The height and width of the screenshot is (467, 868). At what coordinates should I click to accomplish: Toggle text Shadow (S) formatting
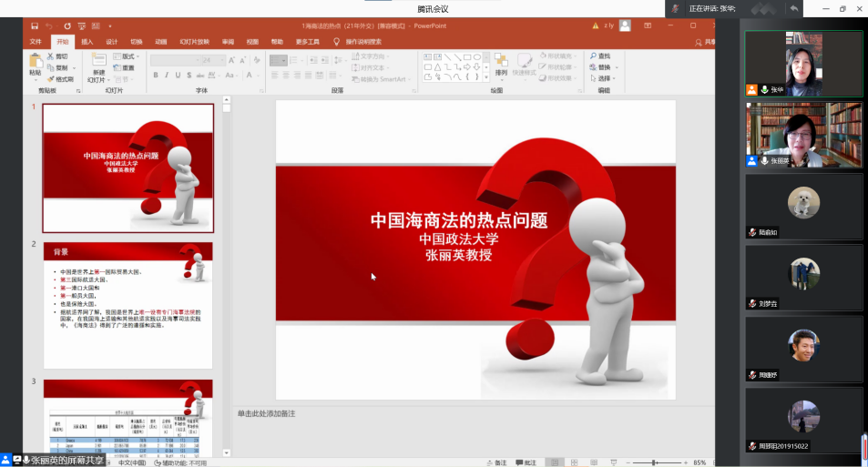click(189, 76)
